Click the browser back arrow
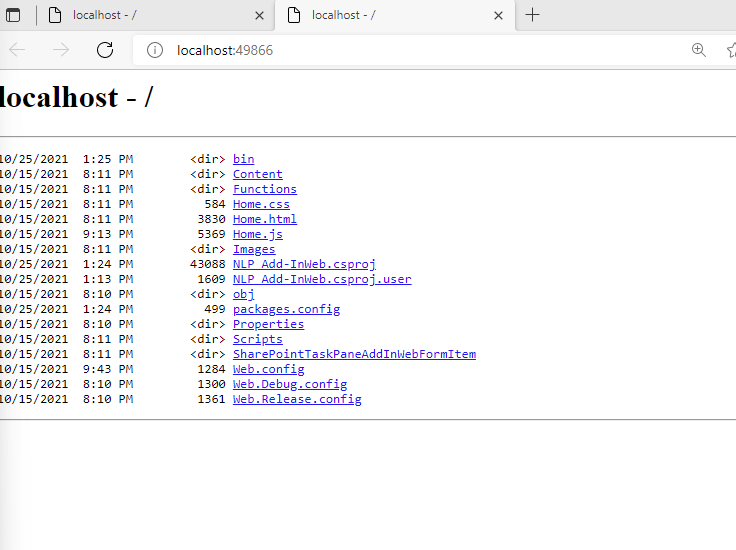The width and height of the screenshot is (736, 550). click(17, 50)
